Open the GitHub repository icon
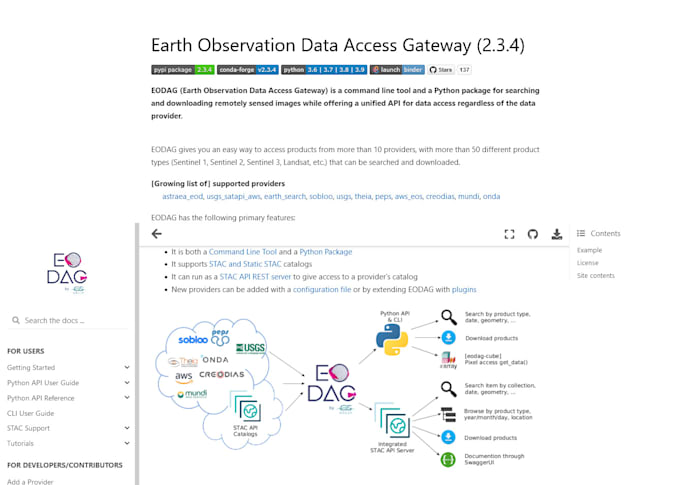Image resolution: width=680 pixels, height=485 pixels. click(x=533, y=234)
